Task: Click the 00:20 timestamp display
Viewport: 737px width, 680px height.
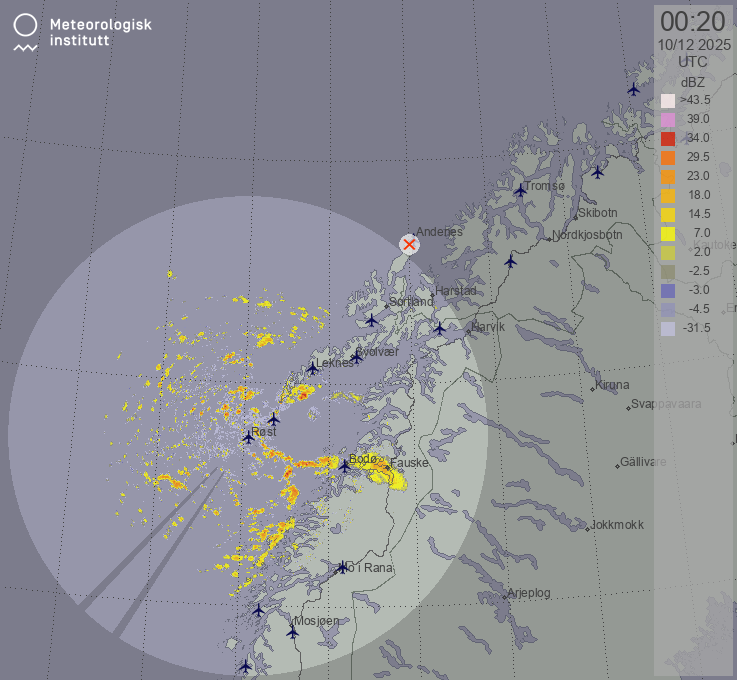Action: click(x=692, y=21)
